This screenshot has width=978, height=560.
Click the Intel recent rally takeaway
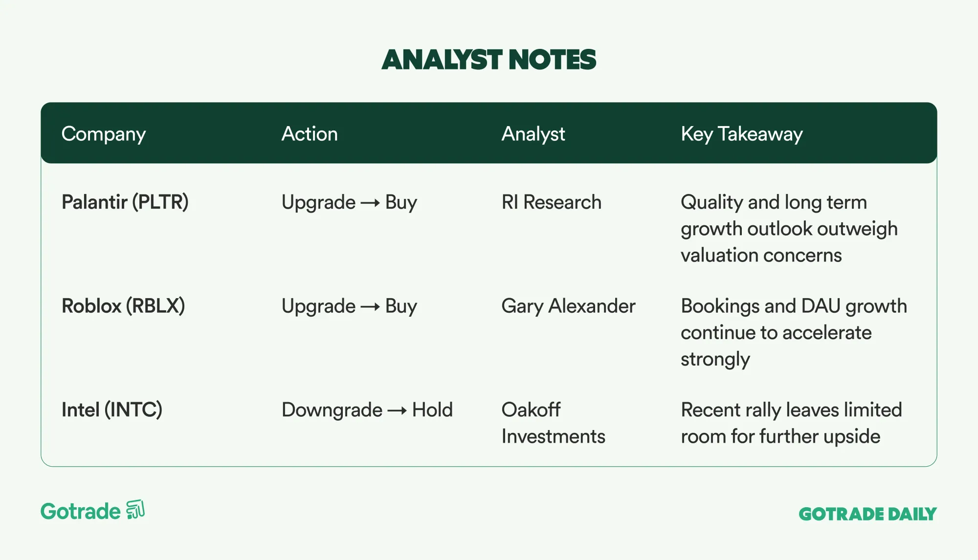coord(791,423)
